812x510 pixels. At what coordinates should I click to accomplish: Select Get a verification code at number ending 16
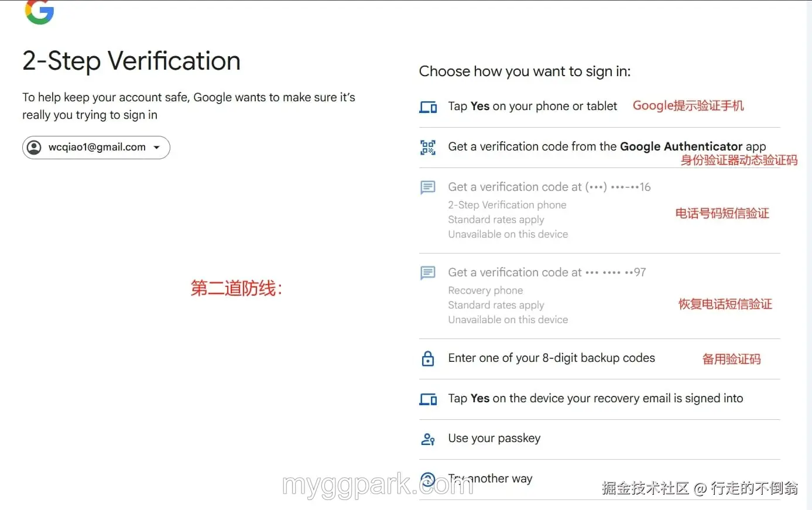tap(599, 210)
